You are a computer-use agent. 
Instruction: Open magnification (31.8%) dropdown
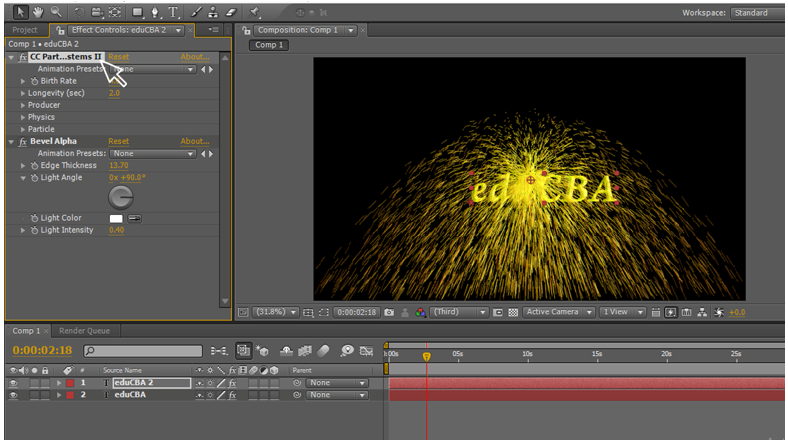pos(275,312)
